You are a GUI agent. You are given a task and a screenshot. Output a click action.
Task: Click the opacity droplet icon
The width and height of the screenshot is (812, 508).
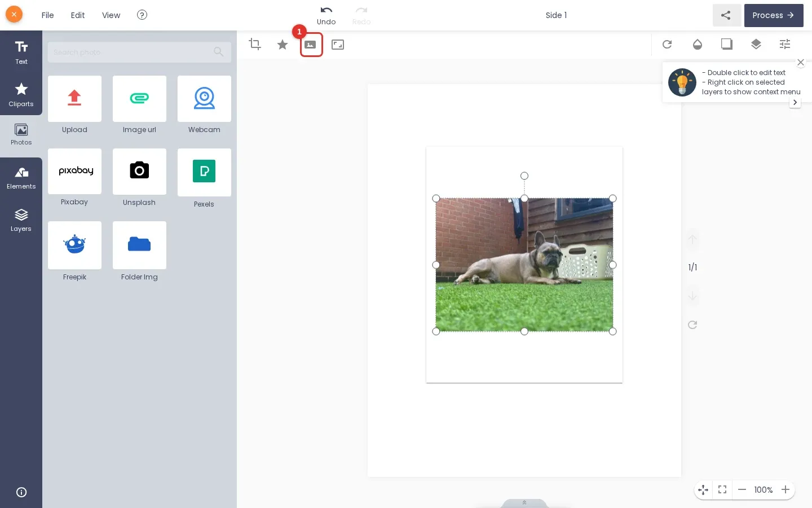tap(698, 44)
